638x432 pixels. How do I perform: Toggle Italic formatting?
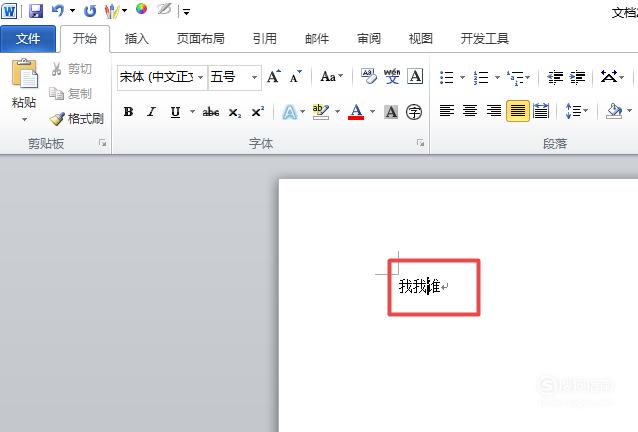151,111
